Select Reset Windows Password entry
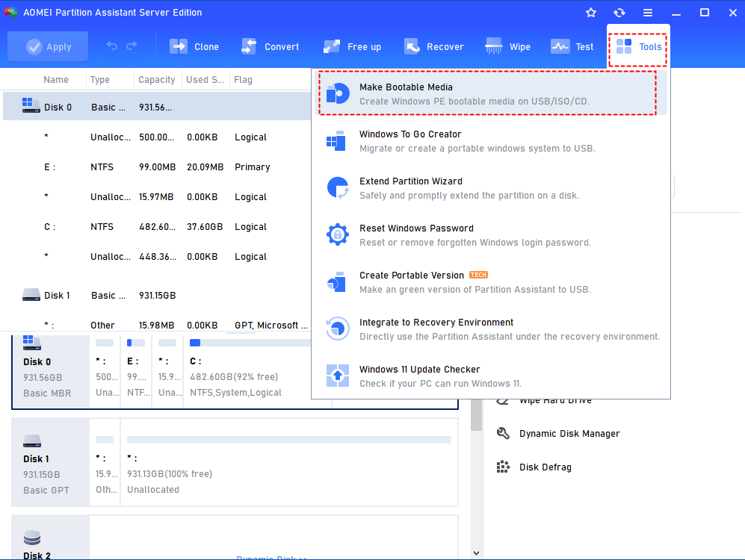 point(491,235)
